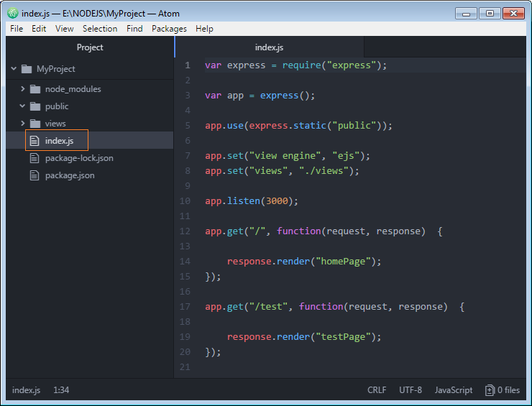The height and width of the screenshot is (406, 532).
Task: Select public folder label in tree
Action: 57,106
